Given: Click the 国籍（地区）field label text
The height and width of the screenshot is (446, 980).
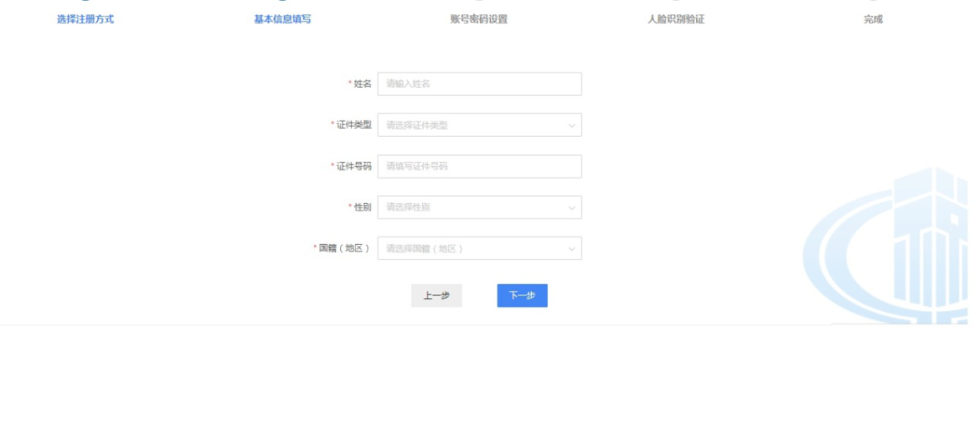Looking at the screenshot, I should pos(344,248).
